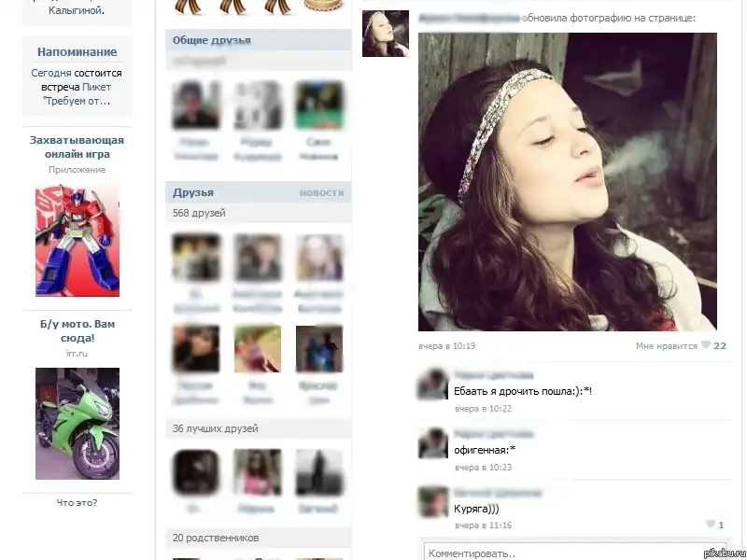747x560 pixels.
Task: Open the Transformers robot game ad image
Action: (78, 239)
